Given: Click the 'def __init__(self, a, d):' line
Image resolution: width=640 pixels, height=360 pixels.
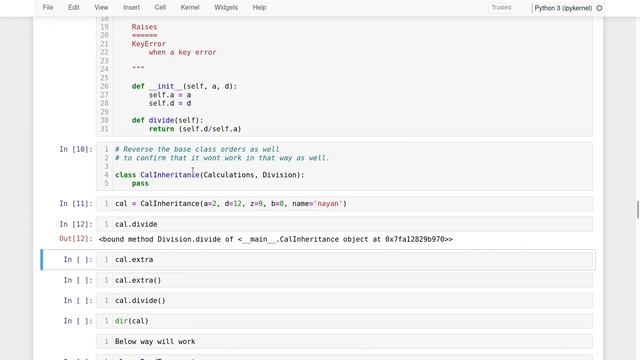Looking at the screenshot, I should (184, 87).
